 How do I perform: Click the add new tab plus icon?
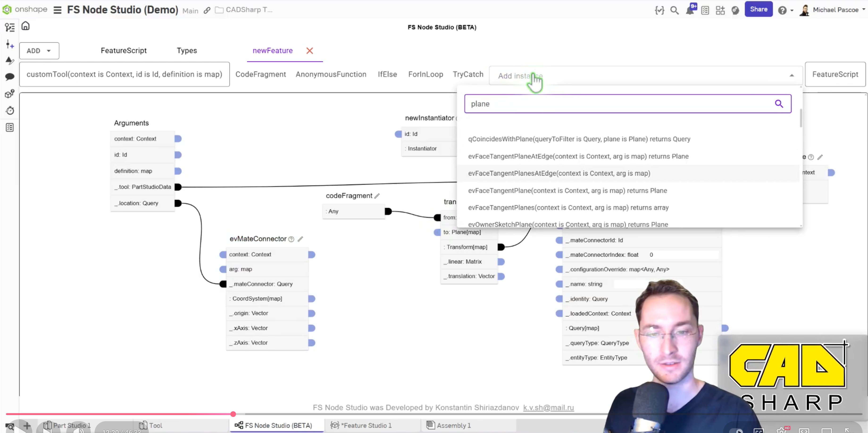27,426
